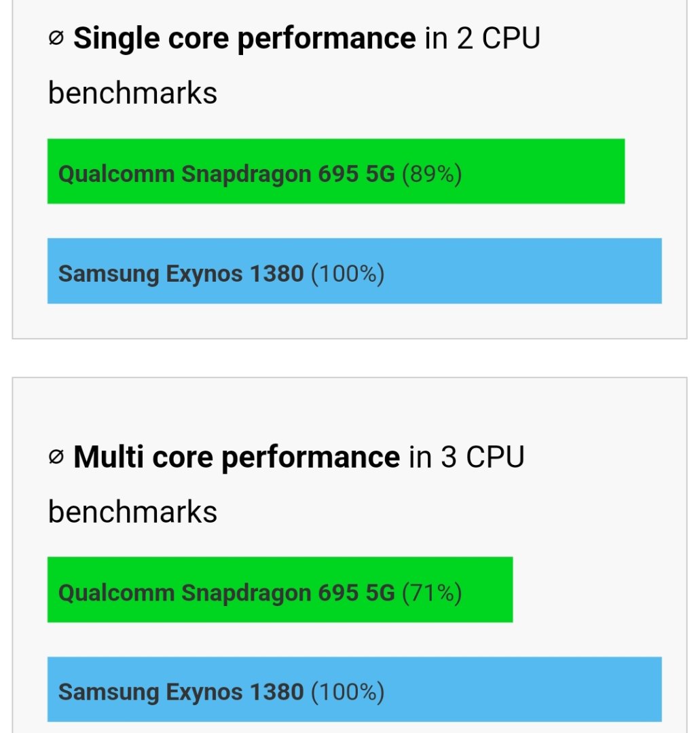The width and height of the screenshot is (700, 733).
Task: Click "benchmarks" under Single core performance
Action: pos(133,93)
